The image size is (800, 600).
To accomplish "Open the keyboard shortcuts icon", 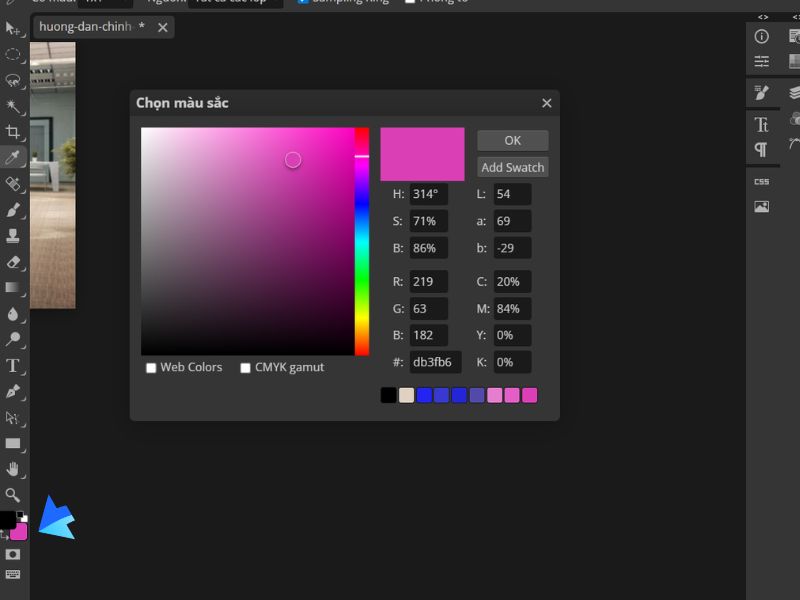I will [12, 574].
